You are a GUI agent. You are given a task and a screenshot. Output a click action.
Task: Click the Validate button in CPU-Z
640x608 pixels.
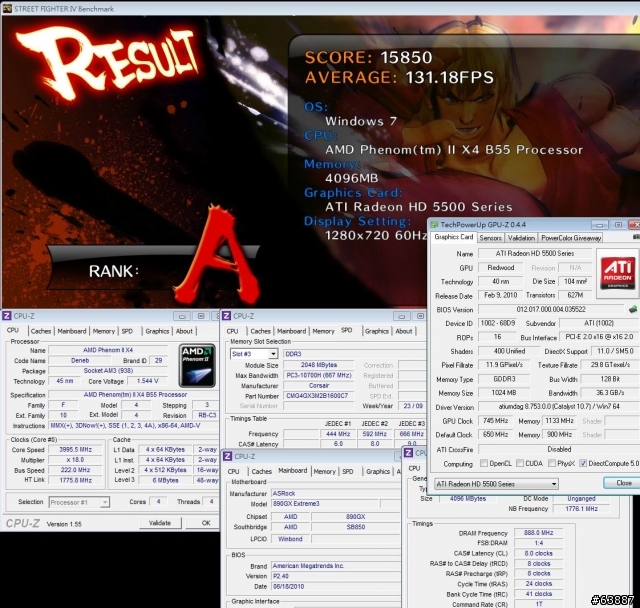click(160, 523)
